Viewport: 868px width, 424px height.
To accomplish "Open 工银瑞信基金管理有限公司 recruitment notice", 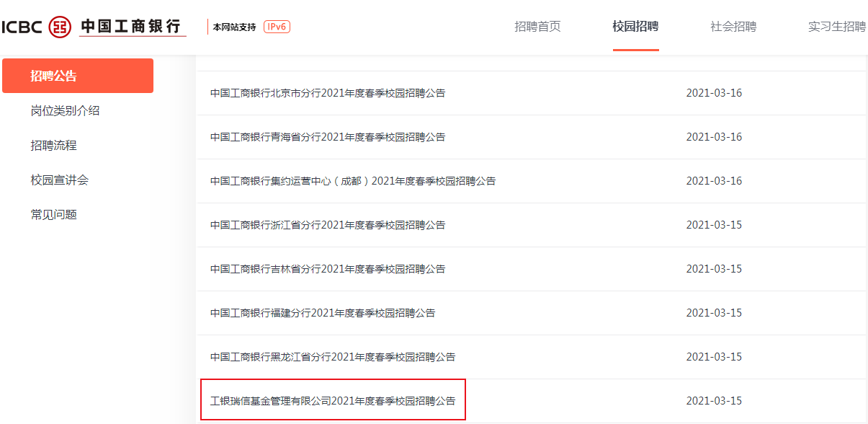I will tap(333, 401).
